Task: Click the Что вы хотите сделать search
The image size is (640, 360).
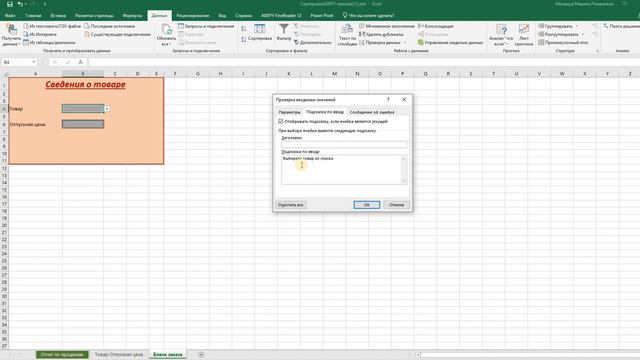Action: pos(368,16)
